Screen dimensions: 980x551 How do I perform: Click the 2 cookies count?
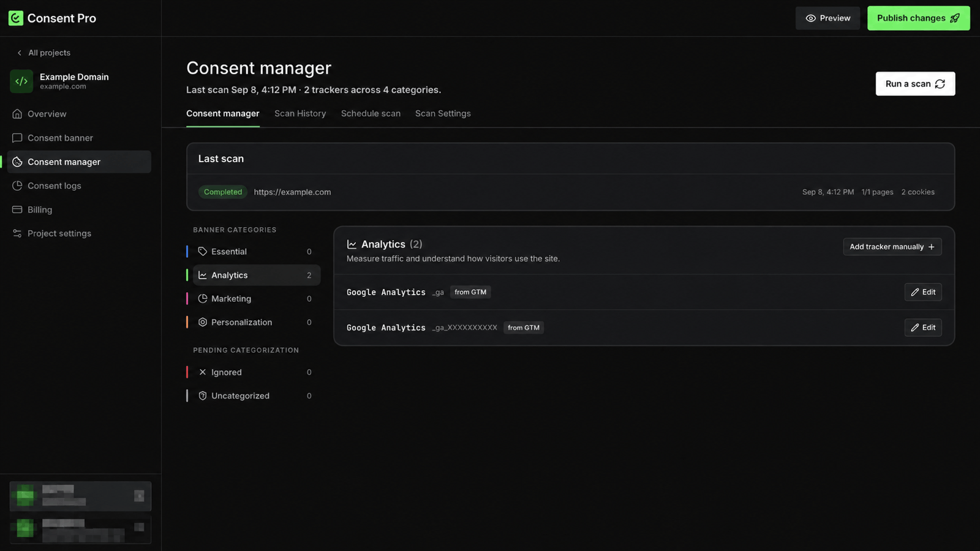(918, 192)
